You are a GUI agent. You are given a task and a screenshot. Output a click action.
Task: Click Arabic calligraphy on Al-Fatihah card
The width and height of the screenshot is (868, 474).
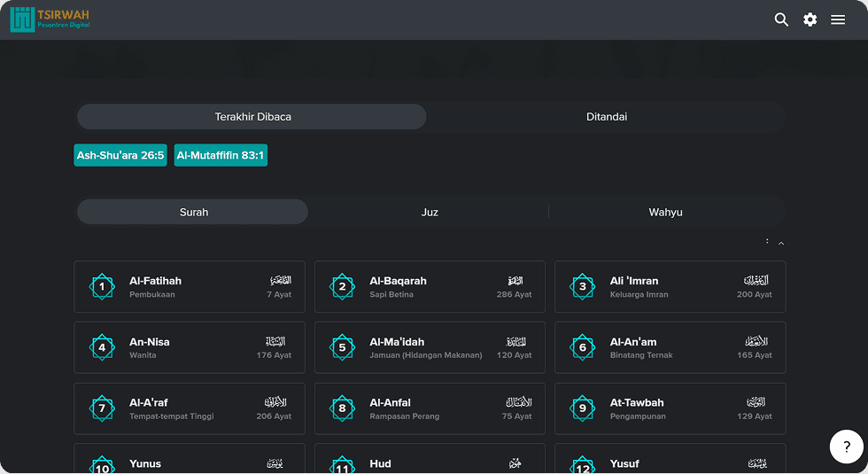[x=281, y=281]
